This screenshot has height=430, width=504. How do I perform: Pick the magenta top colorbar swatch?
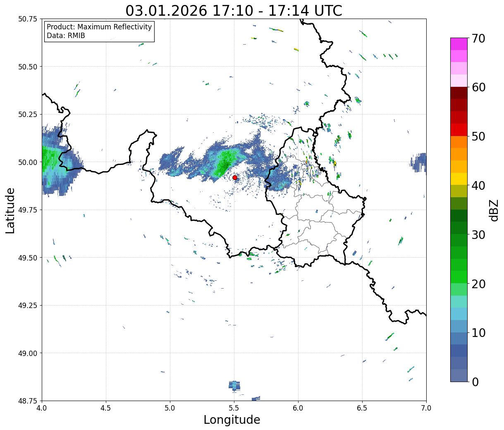tap(459, 44)
